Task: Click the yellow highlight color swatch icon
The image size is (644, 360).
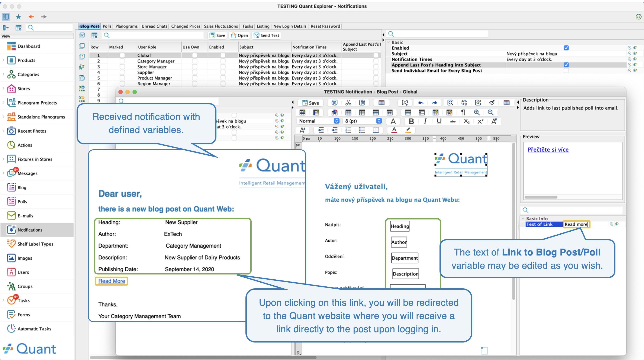Action: pyautogui.click(x=408, y=130)
